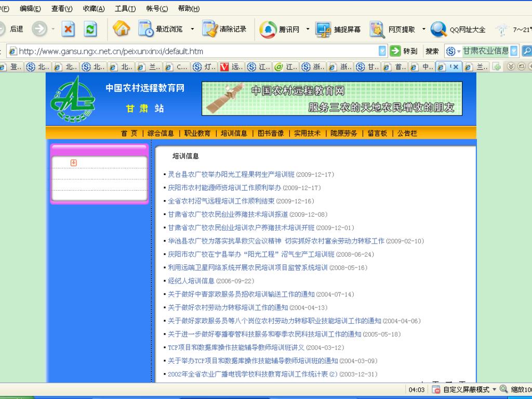The image size is (532, 399).
Task: Open QQ网址大全 site directory
Action: [458, 29]
